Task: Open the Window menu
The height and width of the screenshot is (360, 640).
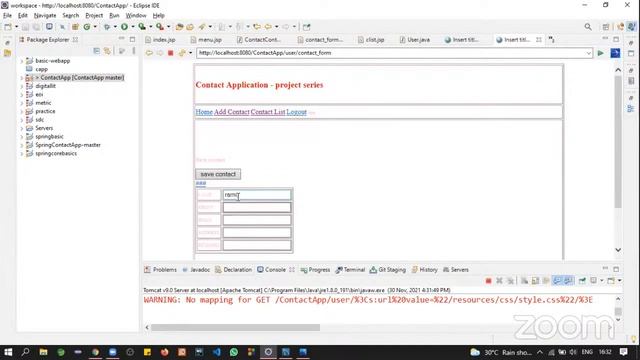Action: (136, 16)
